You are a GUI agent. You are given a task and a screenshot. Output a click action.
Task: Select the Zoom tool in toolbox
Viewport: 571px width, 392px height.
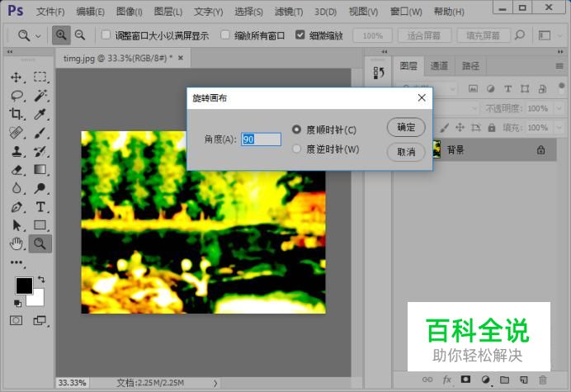pyautogui.click(x=40, y=243)
